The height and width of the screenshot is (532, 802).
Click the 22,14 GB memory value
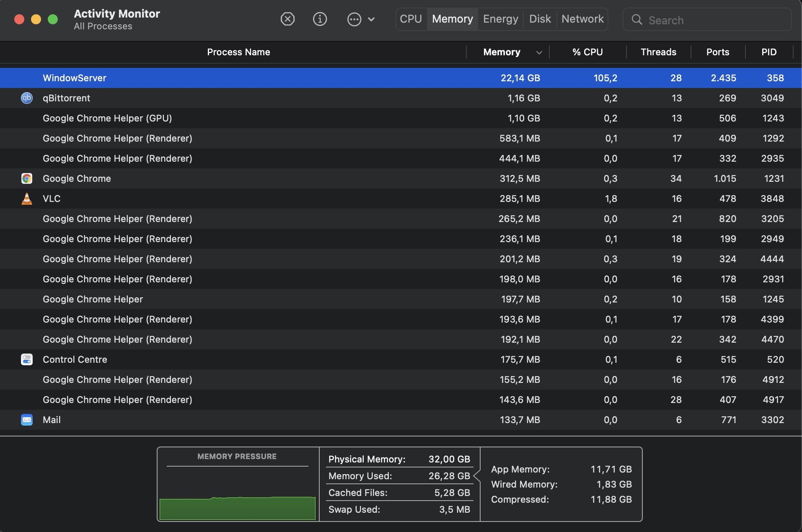pyautogui.click(x=520, y=78)
